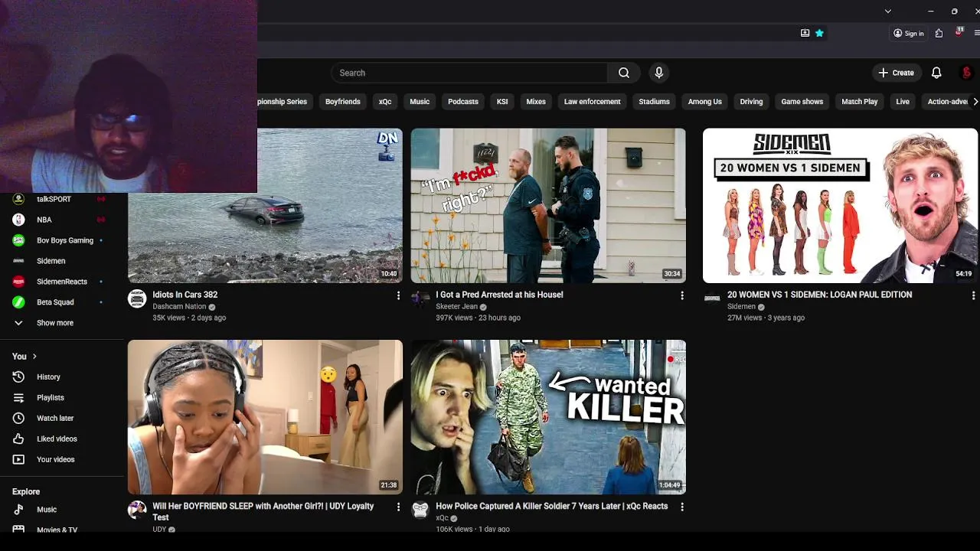980x551 pixels.
Task: Click the account avatar icon
Action: point(966,73)
